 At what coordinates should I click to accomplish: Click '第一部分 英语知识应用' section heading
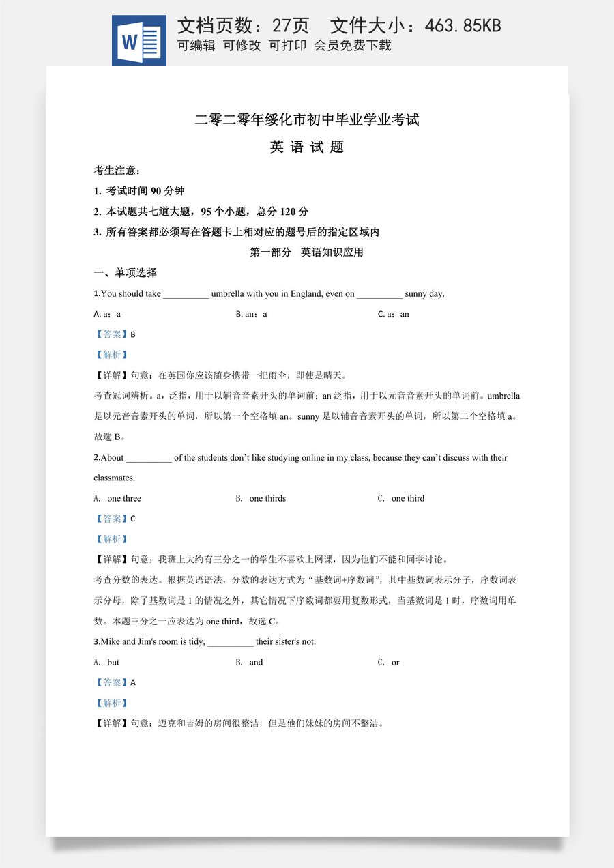point(307,252)
